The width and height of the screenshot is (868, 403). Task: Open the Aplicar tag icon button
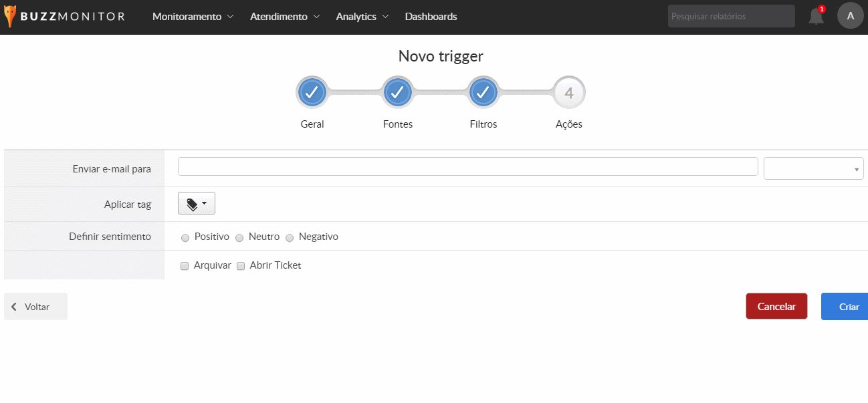tap(197, 204)
